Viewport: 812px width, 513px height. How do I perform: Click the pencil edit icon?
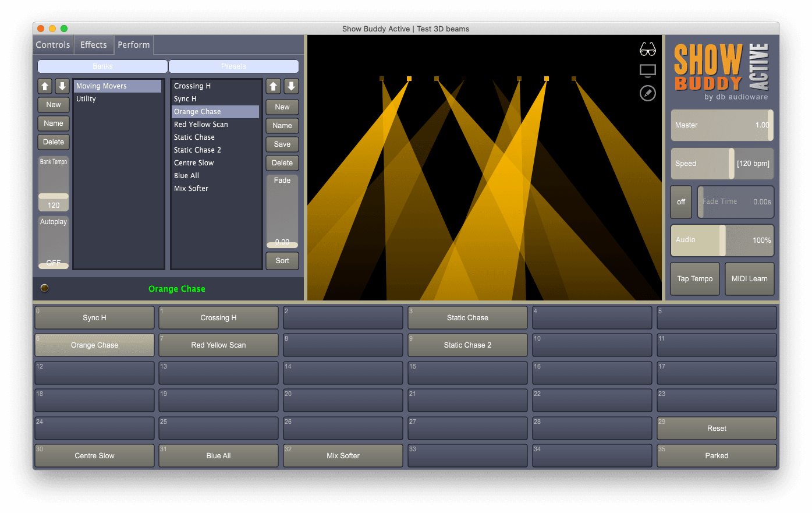pos(647,93)
